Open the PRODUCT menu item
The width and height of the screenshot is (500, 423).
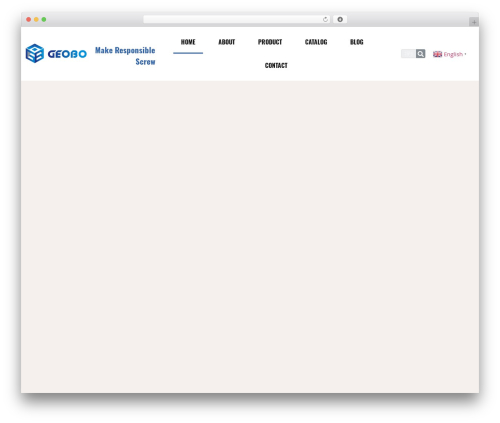point(270,42)
